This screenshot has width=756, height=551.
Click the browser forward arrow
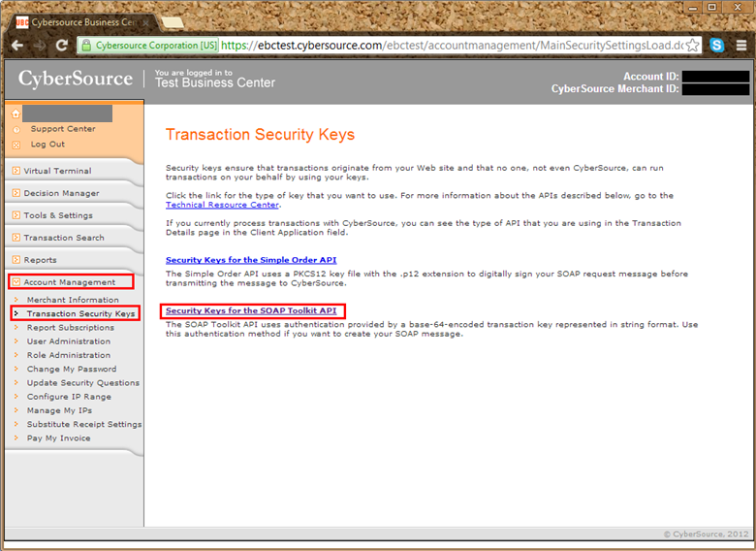coord(40,46)
